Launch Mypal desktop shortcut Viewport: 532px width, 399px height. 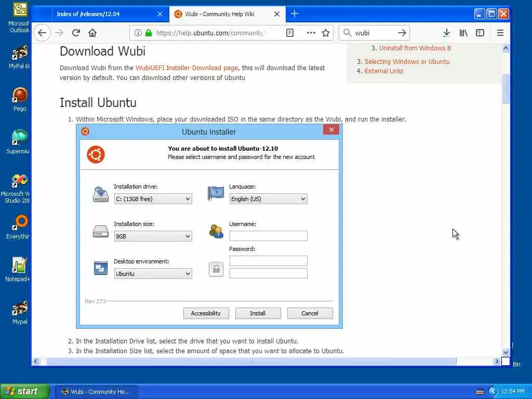tap(20, 313)
